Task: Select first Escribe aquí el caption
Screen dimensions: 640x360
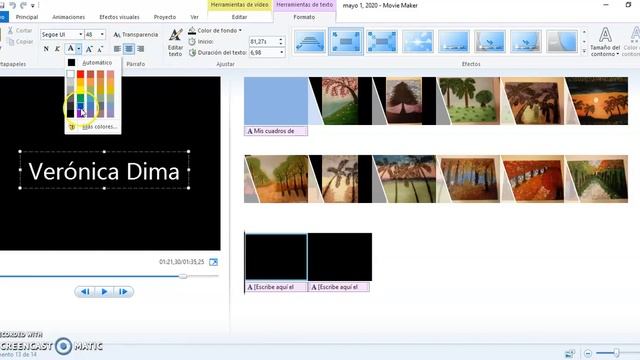Action: click(x=276, y=287)
